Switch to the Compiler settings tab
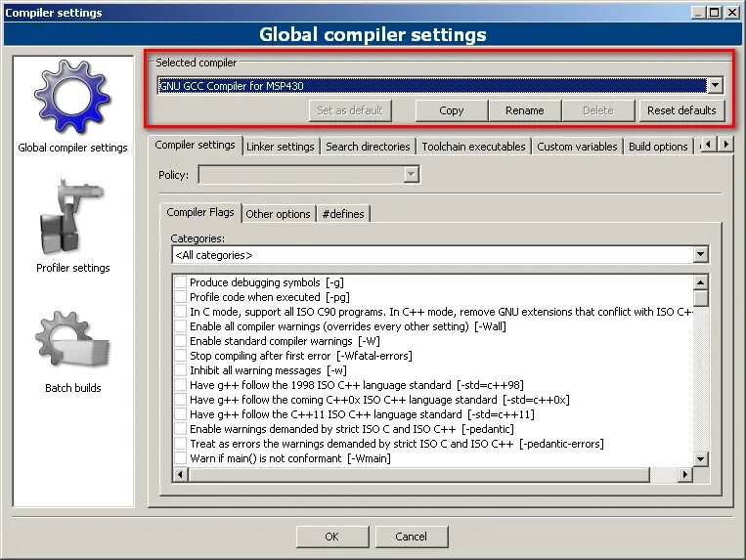This screenshot has height=560, width=746. click(196, 145)
